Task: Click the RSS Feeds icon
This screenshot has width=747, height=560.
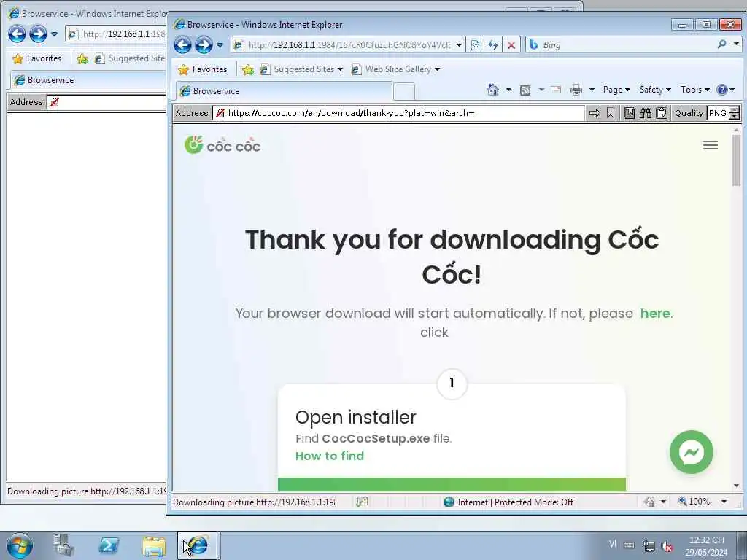Action: (525, 90)
